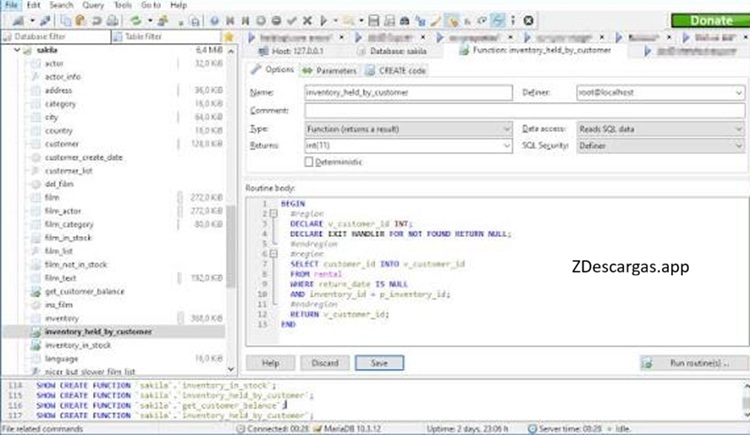
Task: Open the User manager icon
Action: [x=163, y=21]
